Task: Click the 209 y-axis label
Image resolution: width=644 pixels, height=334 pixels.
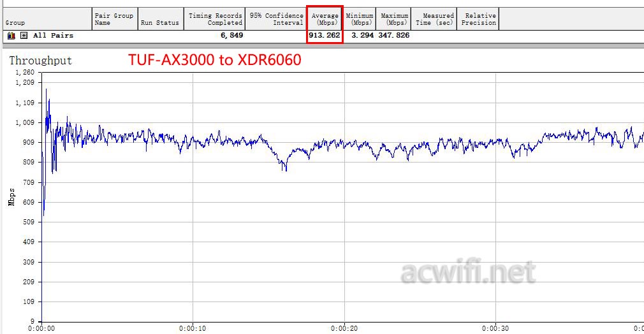Action: (28, 282)
